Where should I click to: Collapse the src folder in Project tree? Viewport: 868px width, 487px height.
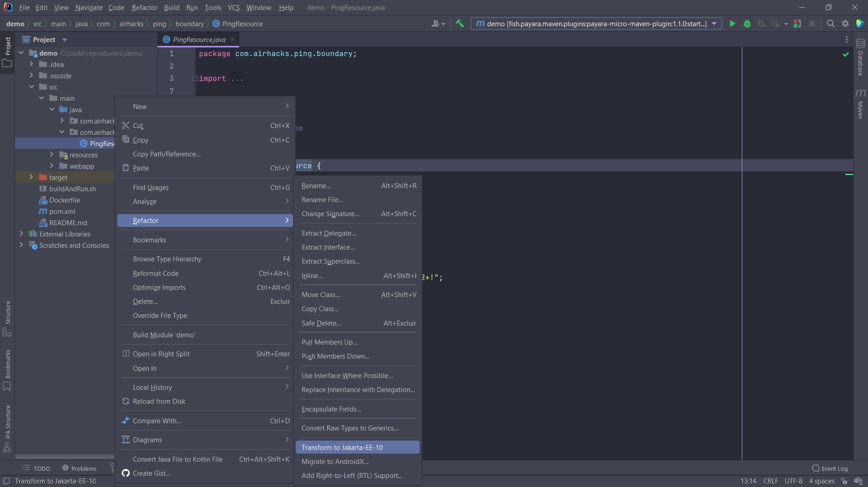click(32, 86)
